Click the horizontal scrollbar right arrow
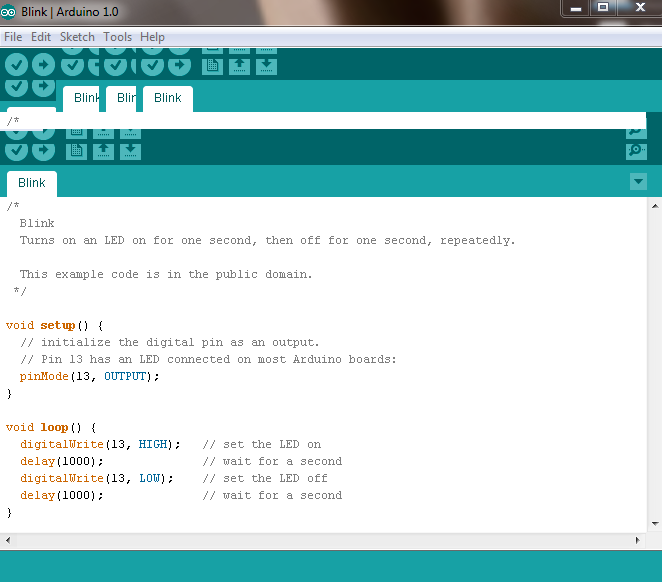The width and height of the screenshot is (662, 582). (x=638, y=540)
